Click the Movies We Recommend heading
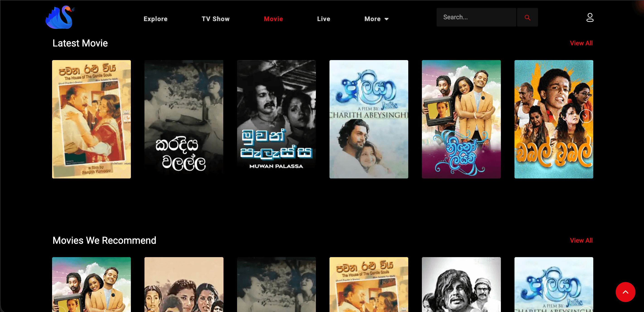The width and height of the screenshot is (644, 312). 104,240
